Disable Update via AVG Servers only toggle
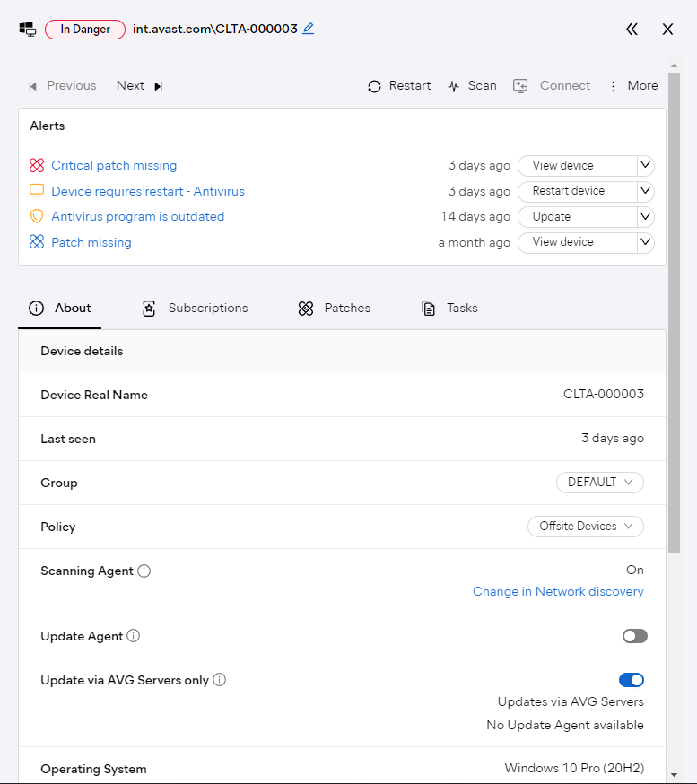697x784 pixels. 632,680
